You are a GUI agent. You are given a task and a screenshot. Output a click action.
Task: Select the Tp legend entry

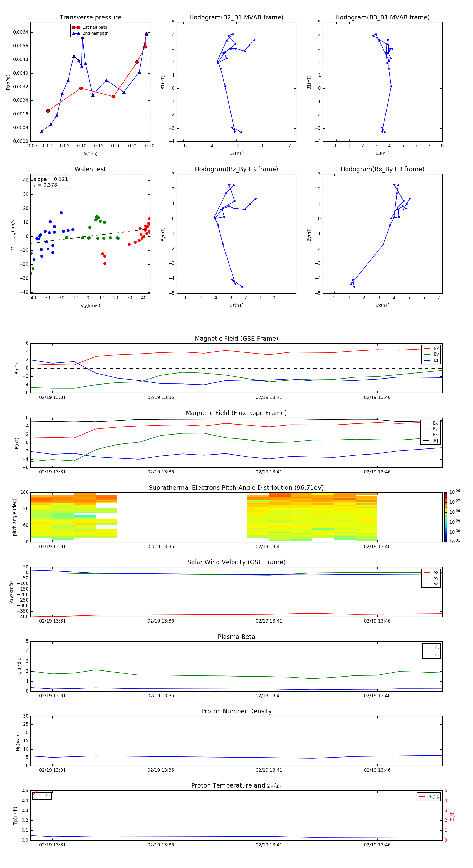click(43, 796)
